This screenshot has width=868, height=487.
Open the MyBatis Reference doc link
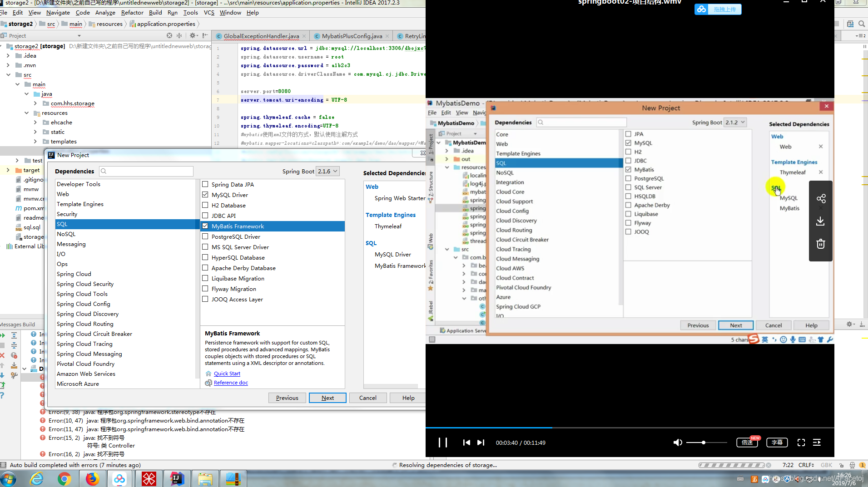pos(231,383)
